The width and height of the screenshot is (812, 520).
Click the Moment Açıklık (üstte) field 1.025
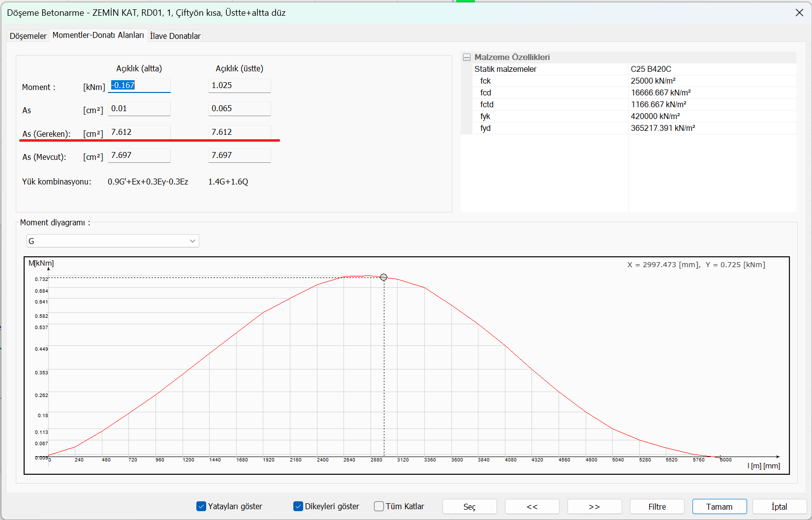(x=240, y=86)
